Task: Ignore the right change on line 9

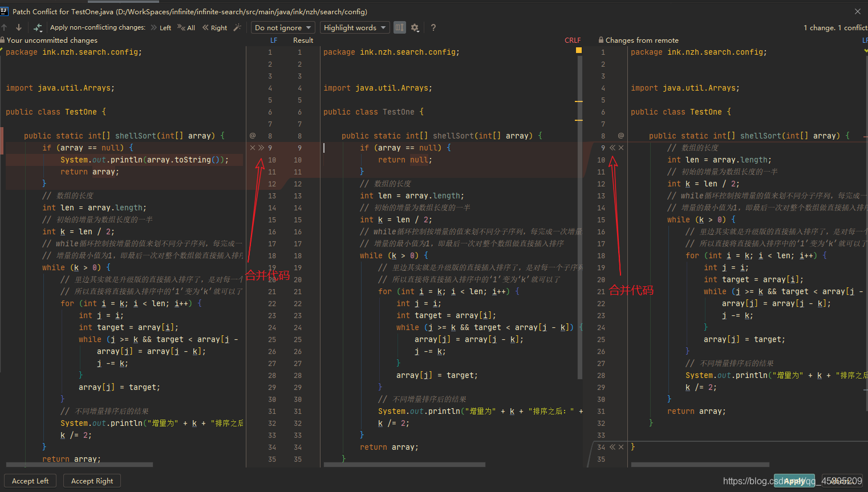Action: point(621,148)
